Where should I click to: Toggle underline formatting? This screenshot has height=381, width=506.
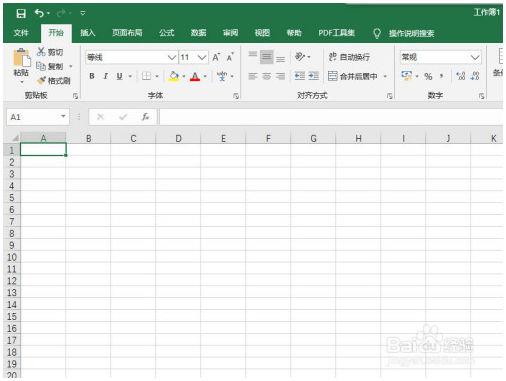120,76
